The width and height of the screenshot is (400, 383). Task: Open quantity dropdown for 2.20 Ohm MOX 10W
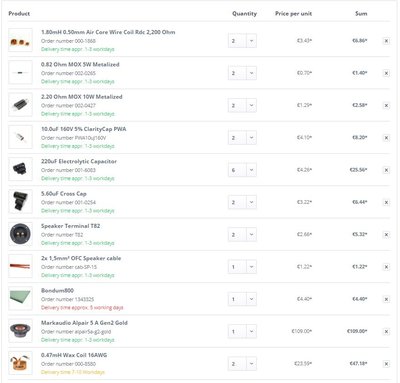242,105
